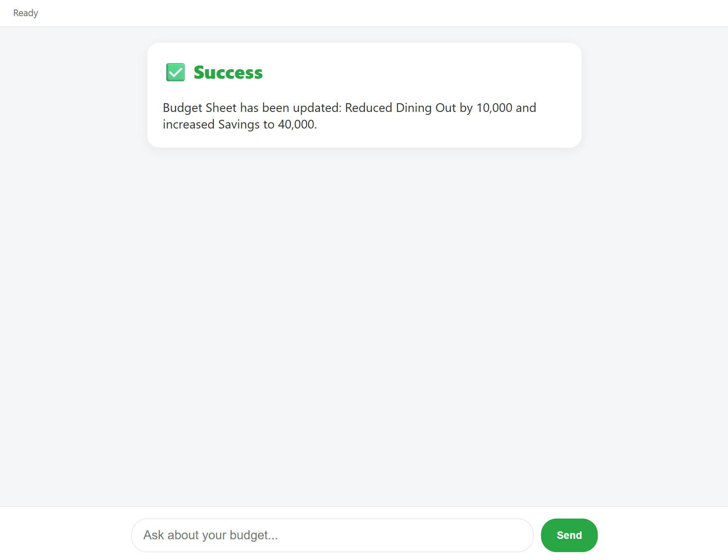Click the word 'to' before 40,000
Viewport: 728px width, 560px height.
[269, 124]
